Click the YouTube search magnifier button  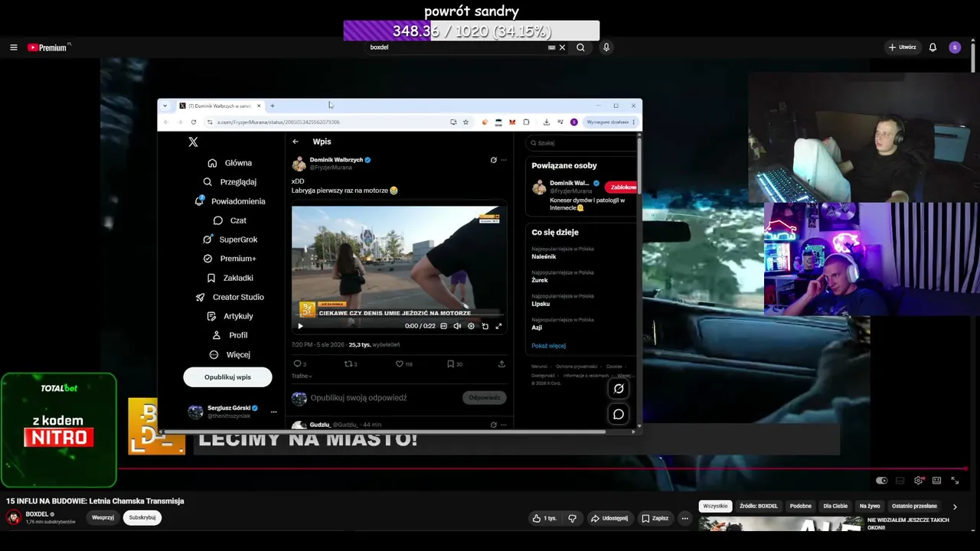580,47
